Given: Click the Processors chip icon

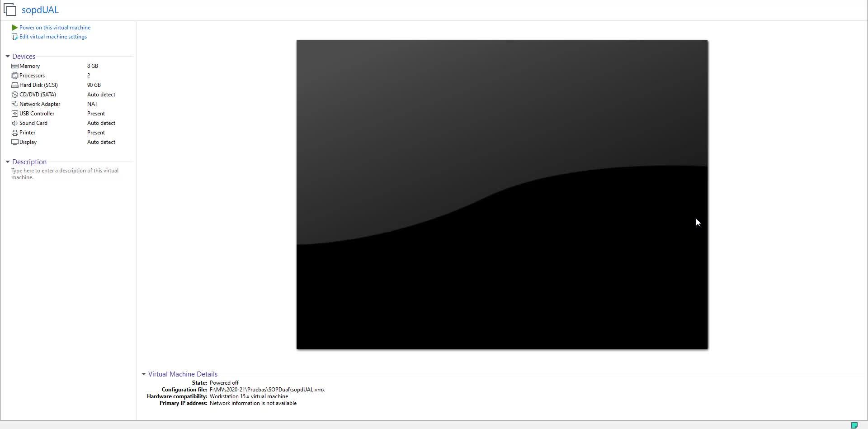Looking at the screenshot, I should (x=15, y=76).
